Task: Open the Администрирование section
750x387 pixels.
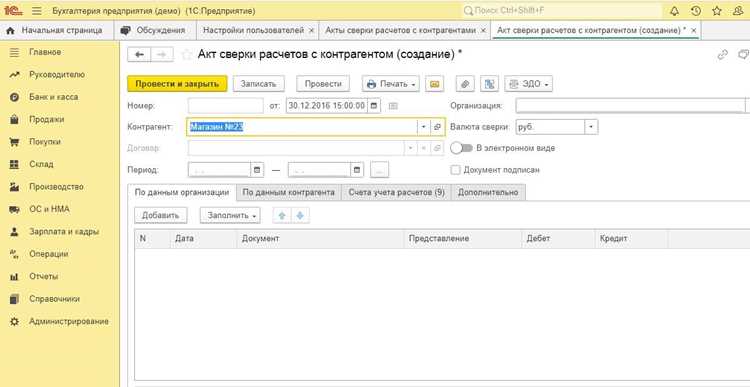Action: tap(68, 321)
